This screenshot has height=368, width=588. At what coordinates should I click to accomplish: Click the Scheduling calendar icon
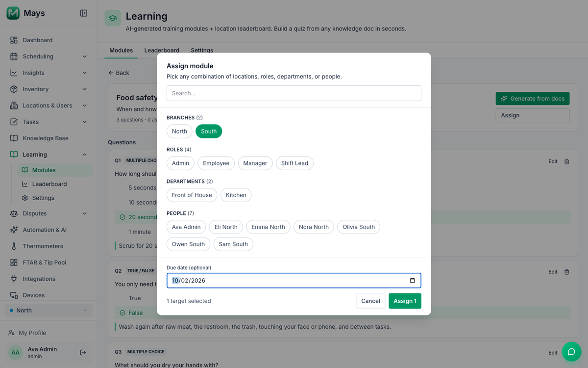pos(14,56)
